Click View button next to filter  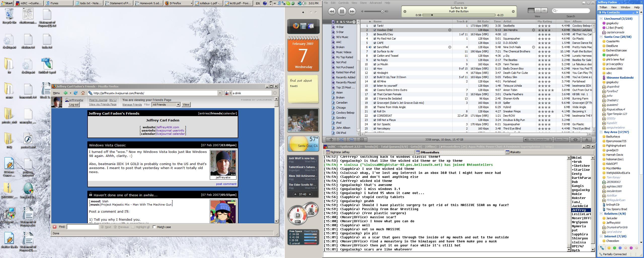tap(186, 105)
